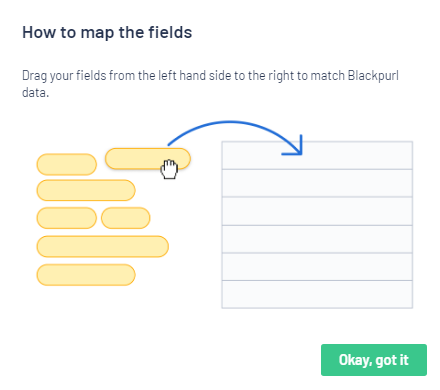440x390 pixels.
Task: Click the first row of the target table
Action: click(x=317, y=155)
